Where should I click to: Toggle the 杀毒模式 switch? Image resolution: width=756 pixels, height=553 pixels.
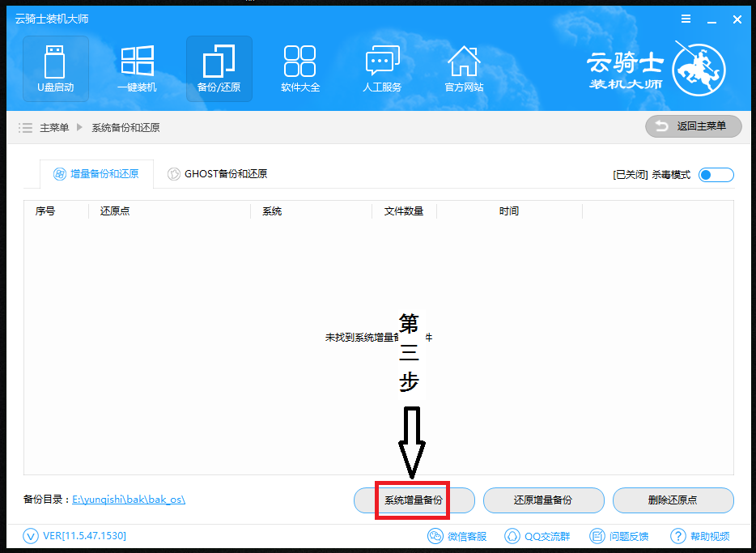point(716,175)
